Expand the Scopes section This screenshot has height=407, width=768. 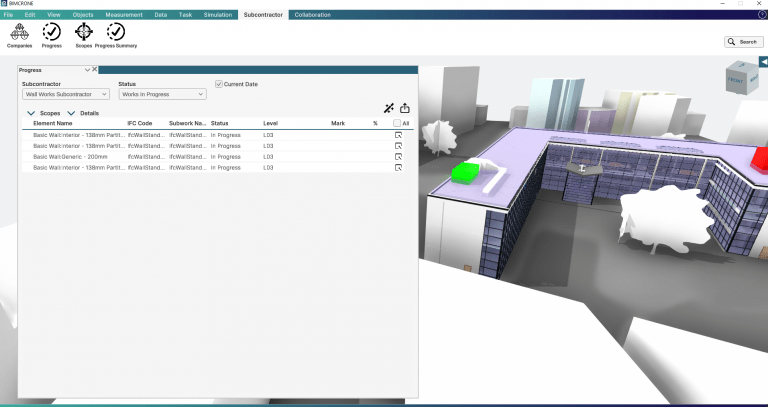point(31,114)
